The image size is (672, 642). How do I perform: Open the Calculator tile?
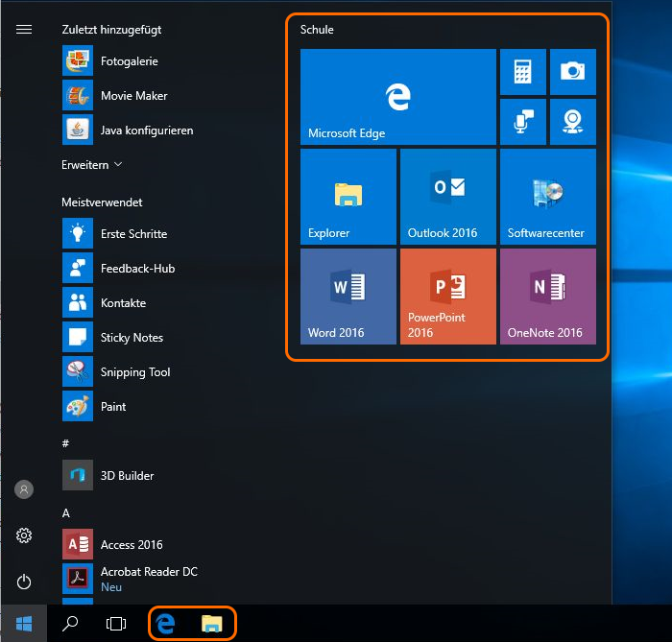(522, 72)
